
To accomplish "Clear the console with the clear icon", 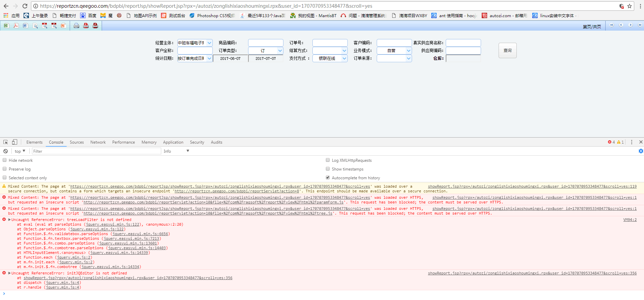I will pyautogui.click(x=5, y=151).
